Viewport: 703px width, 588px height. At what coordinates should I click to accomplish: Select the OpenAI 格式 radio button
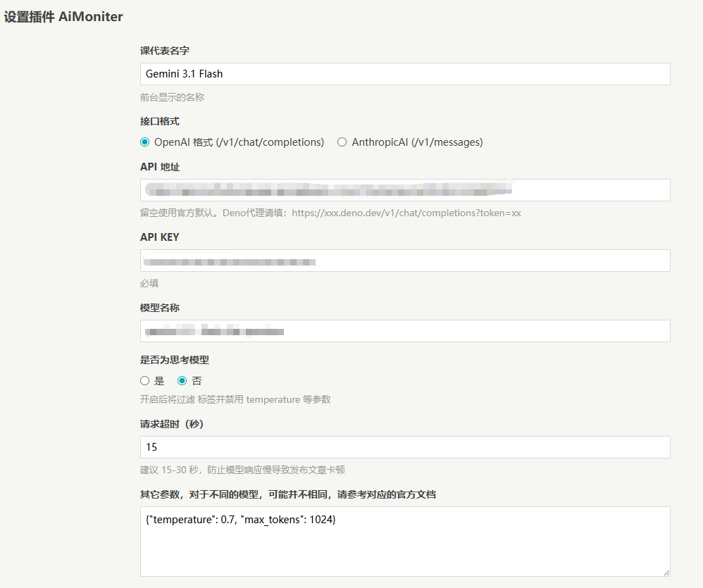(145, 142)
